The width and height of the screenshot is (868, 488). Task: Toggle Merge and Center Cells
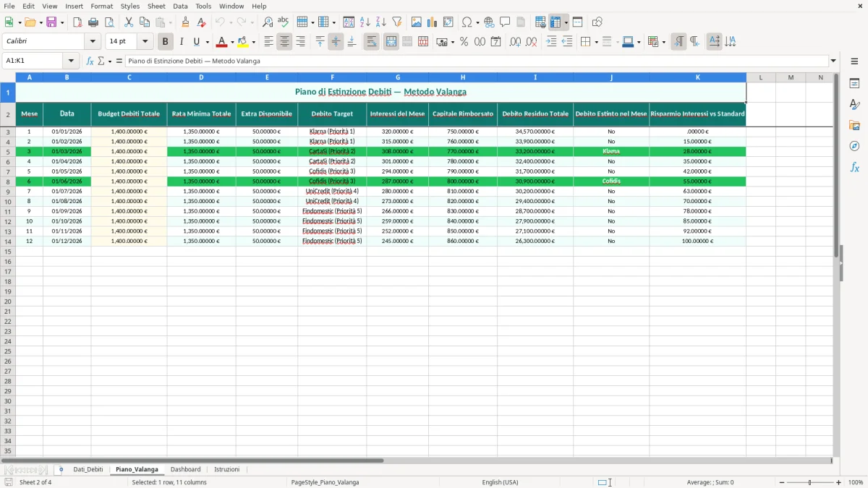coord(391,42)
